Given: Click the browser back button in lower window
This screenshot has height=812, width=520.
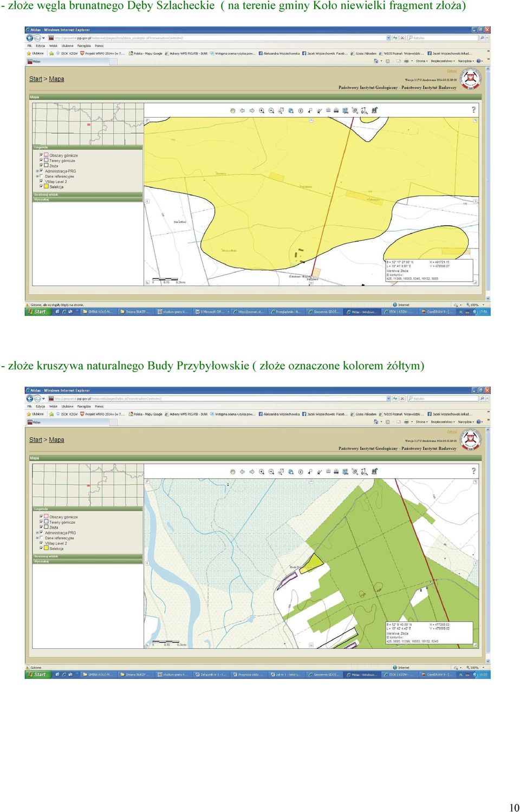Looking at the screenshot, I should [x=30, y=399].
